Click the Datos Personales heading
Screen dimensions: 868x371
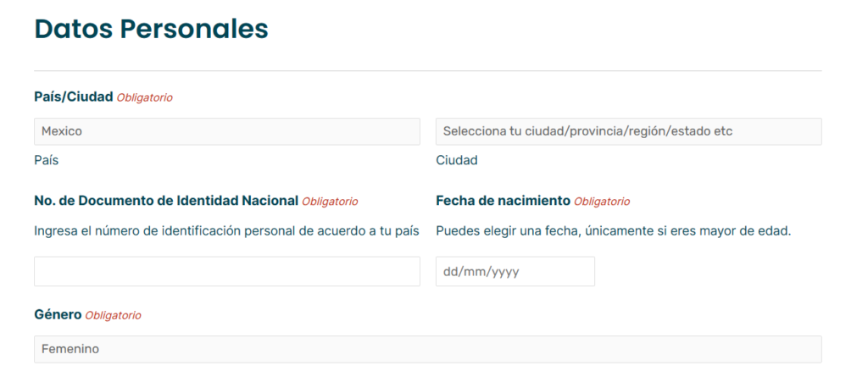[151, 28]
